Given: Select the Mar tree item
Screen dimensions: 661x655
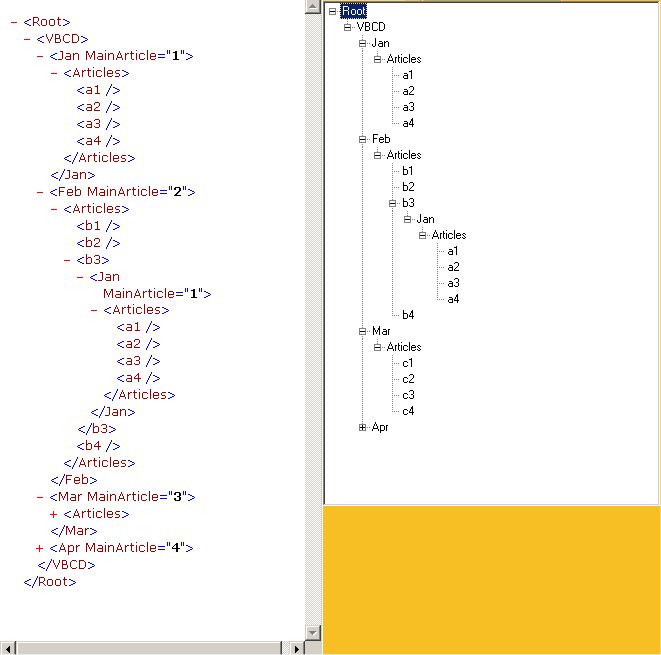Looking at the screenshot, I should 381,331.
